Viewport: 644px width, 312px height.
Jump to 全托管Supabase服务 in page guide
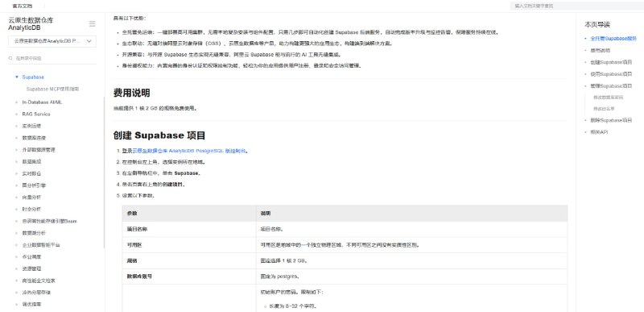(x=613, y=38)
